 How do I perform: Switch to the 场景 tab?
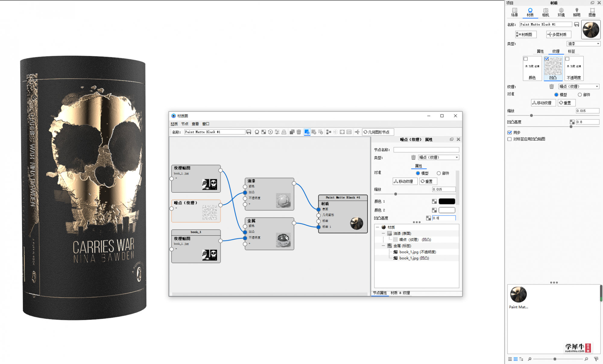tap(515, 12)
